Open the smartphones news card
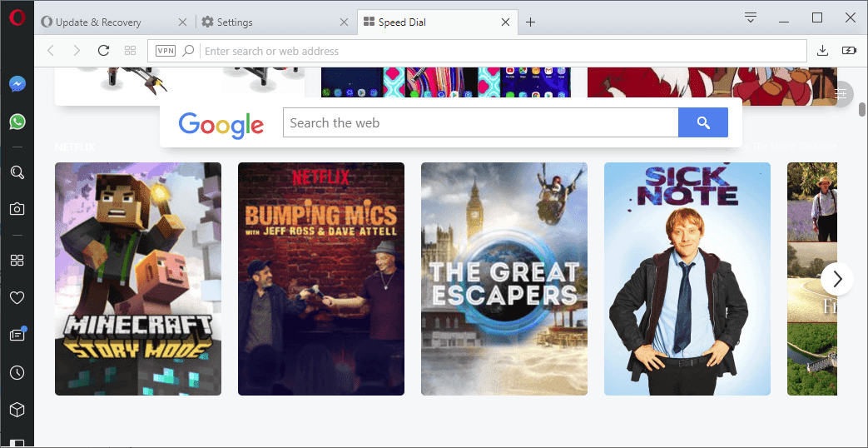The width and height of the screenshot is (868, 448). pos(445,82)
